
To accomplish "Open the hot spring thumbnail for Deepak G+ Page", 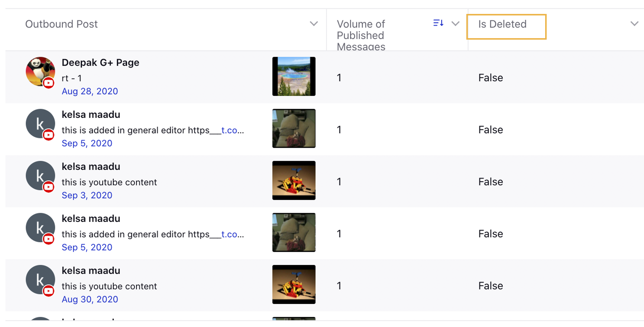I will click(x=294, y=76).
